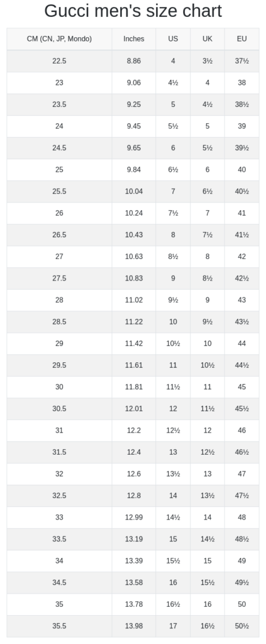Select the 27.5 cm cell
266x644 pixels.
[59, 278]
